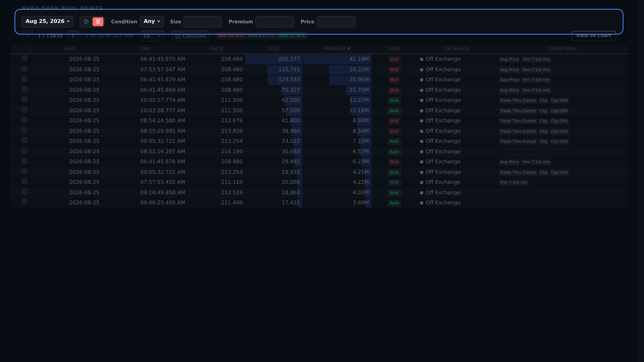This screenshot has height=362, width=644.
Task: Click Frm T Ext Hrs tag in 4.22M row
Action: (x=514, y=182)
